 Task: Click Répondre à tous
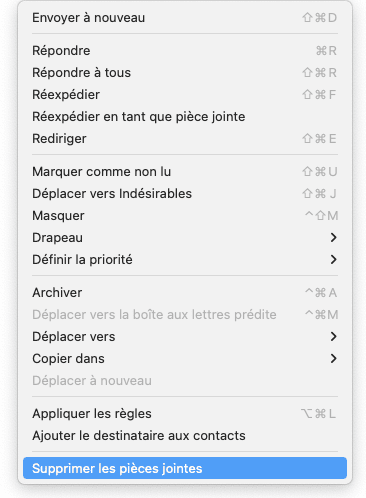(185, 73)
